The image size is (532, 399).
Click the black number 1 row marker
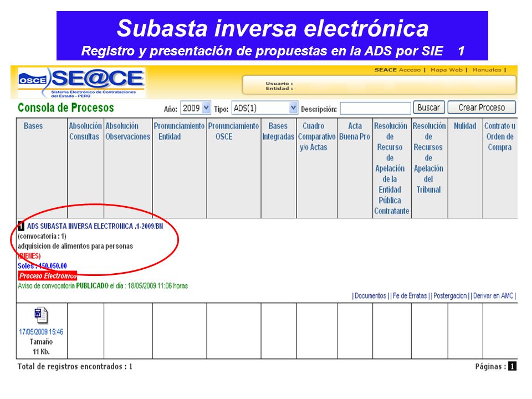click(x=21, y=226)
